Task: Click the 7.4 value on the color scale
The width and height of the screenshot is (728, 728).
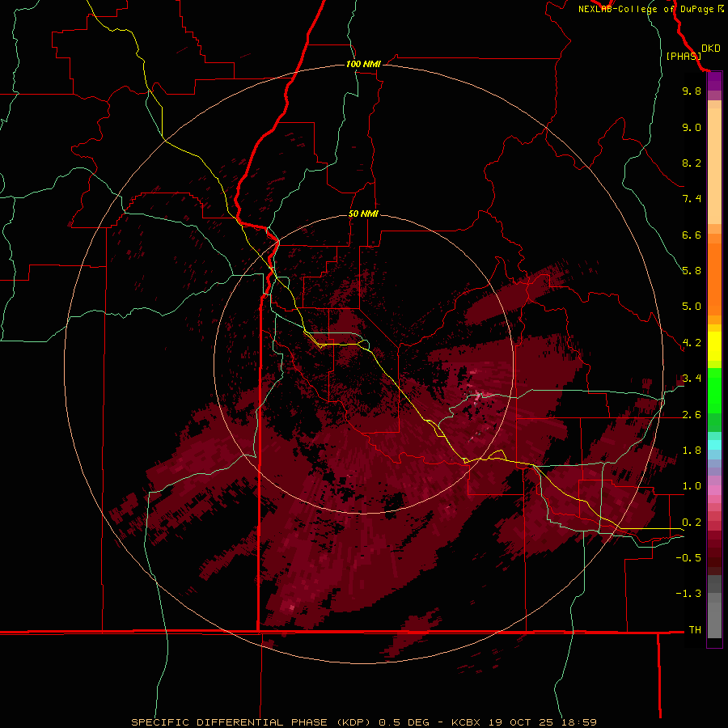Action: [x=692, y=199]
